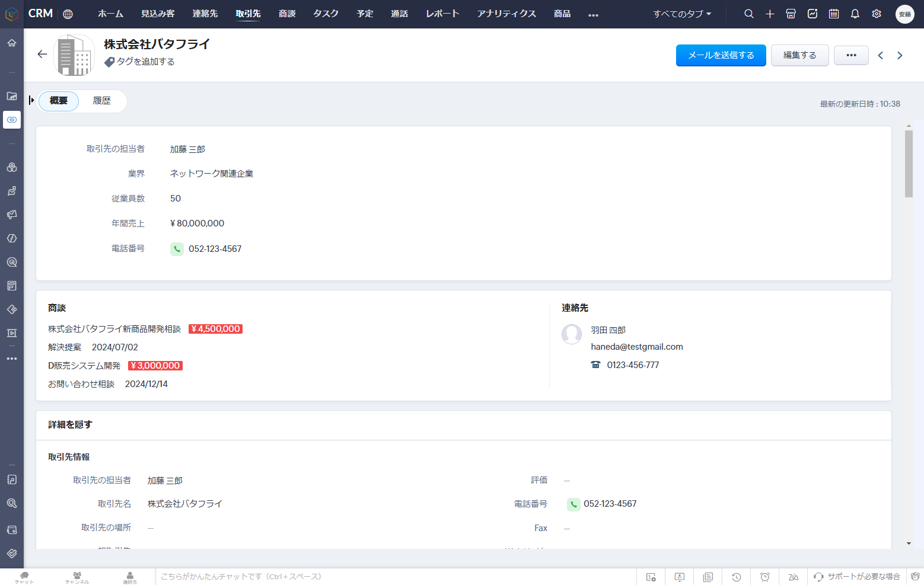Click the alarm reminder icon in bottom bar
924x585 pixels.
coord(765,577)
